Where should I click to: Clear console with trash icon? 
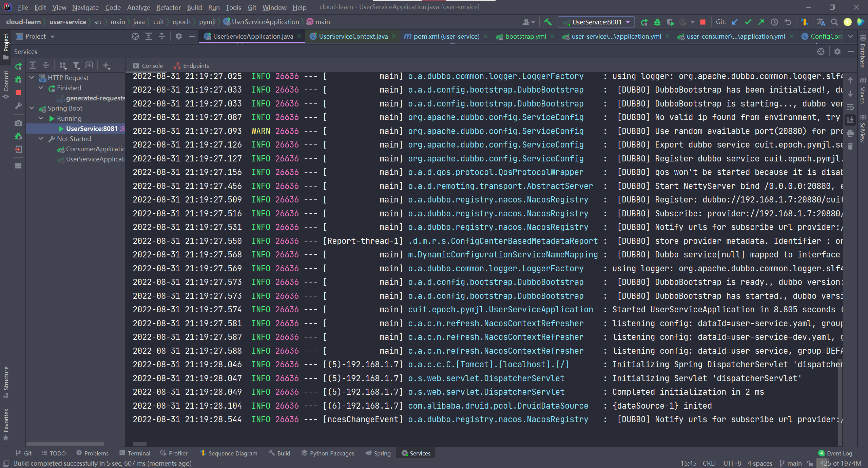[850, 147]
